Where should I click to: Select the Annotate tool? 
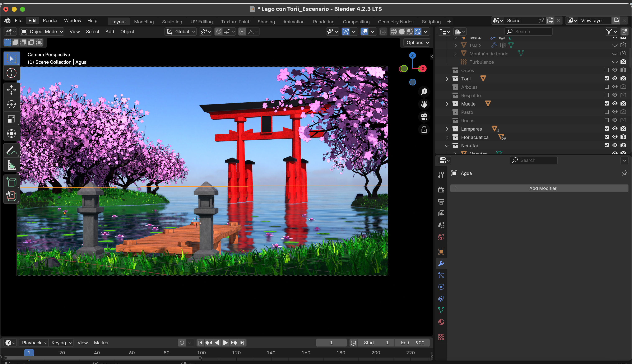tap(11, 150)
